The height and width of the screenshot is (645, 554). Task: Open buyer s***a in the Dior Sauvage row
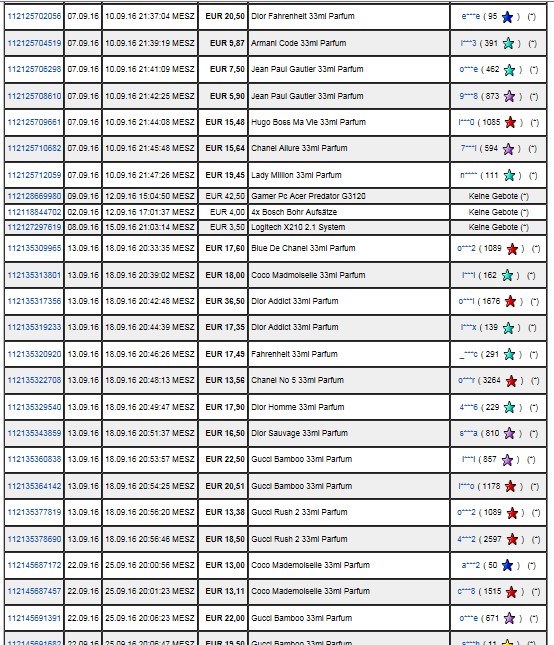[x=468, y=433]
